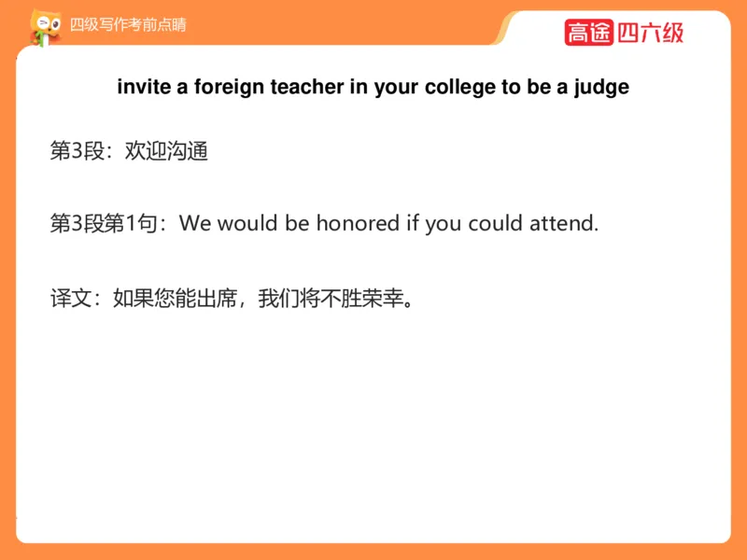
Task: Click the word "attend" in the sentence
Action: click(562, 224)
